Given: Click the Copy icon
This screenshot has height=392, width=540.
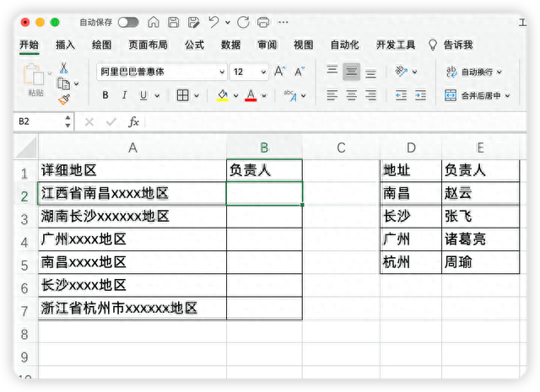Looking at the screenshot, I should 63,83.
